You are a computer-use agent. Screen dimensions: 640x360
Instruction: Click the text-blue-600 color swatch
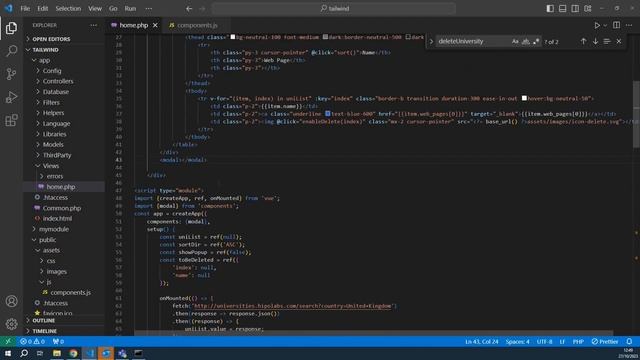(x=327, y=113)
